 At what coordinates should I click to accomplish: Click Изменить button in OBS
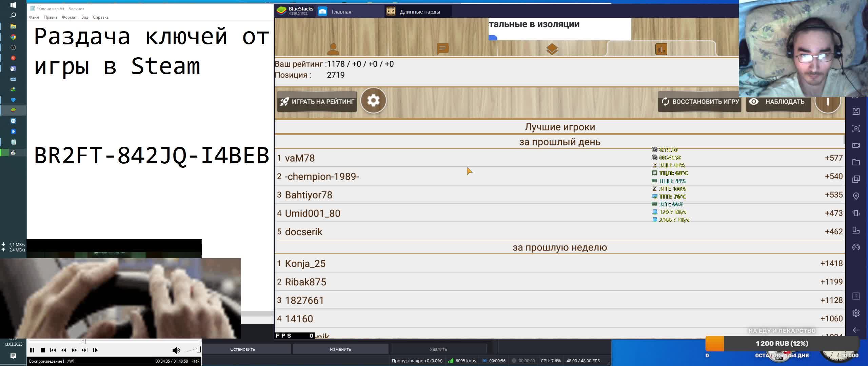340,349
